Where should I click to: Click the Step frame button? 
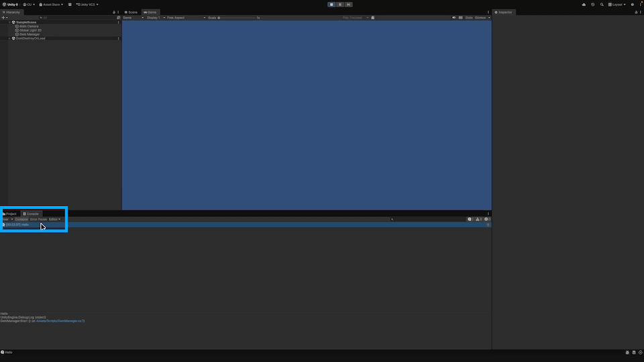click(x=348, y=5)
